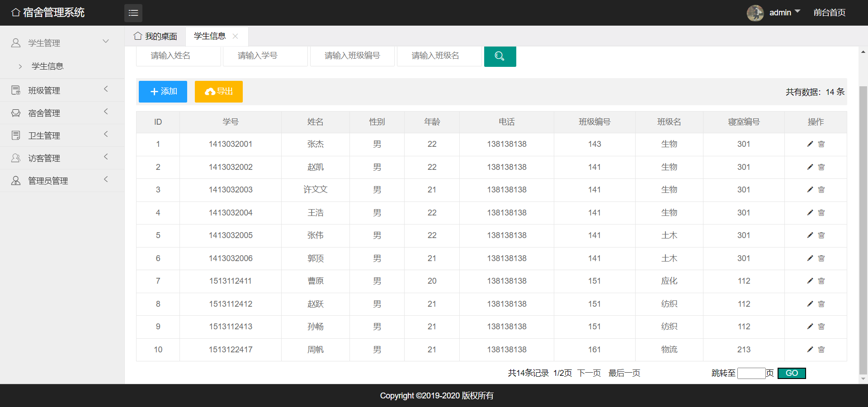Toggle the sidebar hamburger menu icon
The height and width of the screenshot is (407, 868).
pos(133,13)
